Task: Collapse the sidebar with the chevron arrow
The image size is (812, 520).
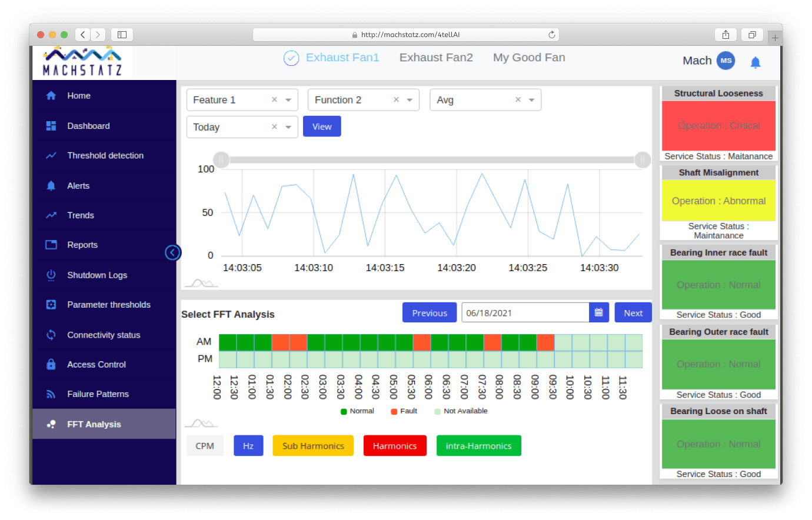Action: (x=172, y=253)
